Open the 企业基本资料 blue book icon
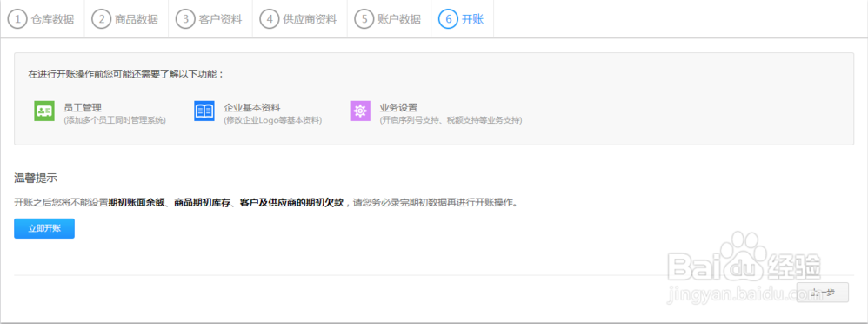This screenshot has width=868, height=324. 204,111
